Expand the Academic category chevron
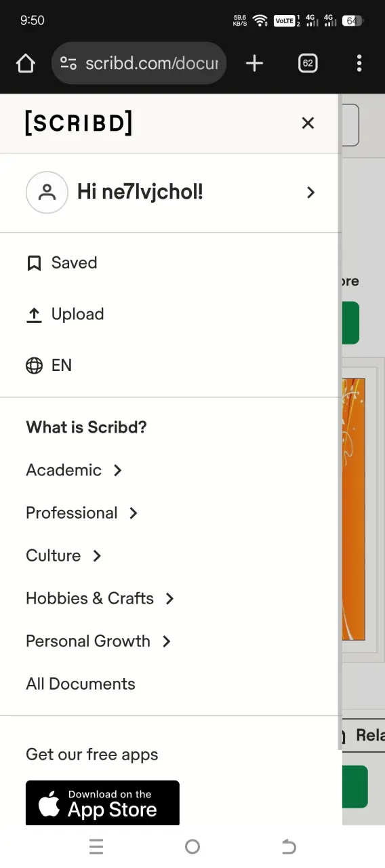The height and width of the screenshot is (868, 385). [117, 470]
